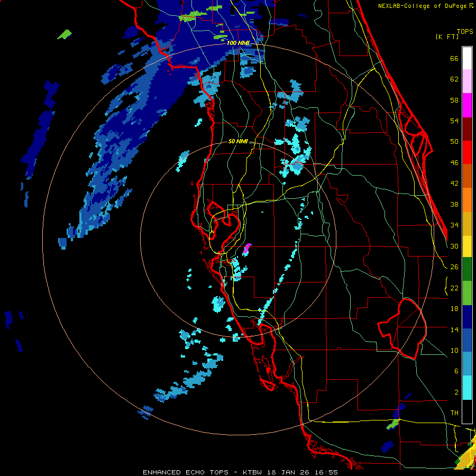Click the light green 22 kft legend swatch
Image resolution: width=476 pixels, height=476 pixels.
pyautogui.click(x=467, y=293)
